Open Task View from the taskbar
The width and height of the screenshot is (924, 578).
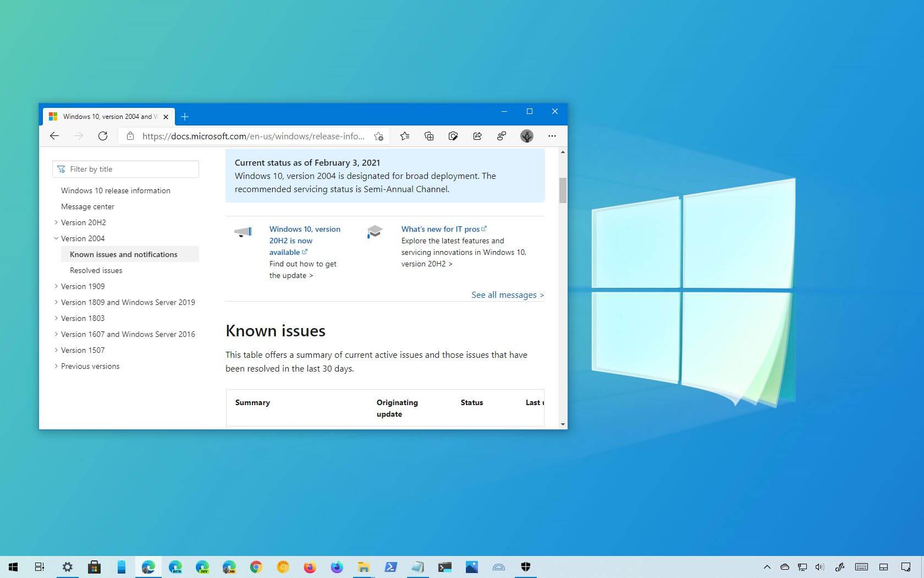click(40, 567)
